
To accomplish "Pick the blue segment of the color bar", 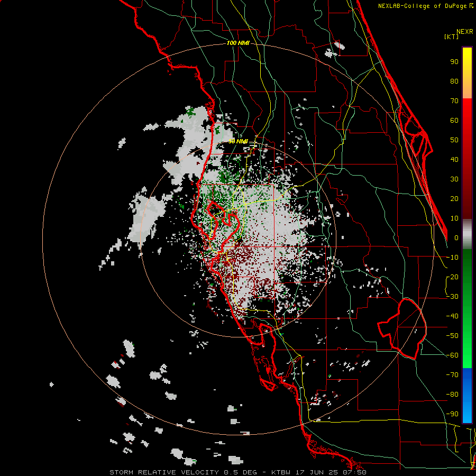I will 467,396.
